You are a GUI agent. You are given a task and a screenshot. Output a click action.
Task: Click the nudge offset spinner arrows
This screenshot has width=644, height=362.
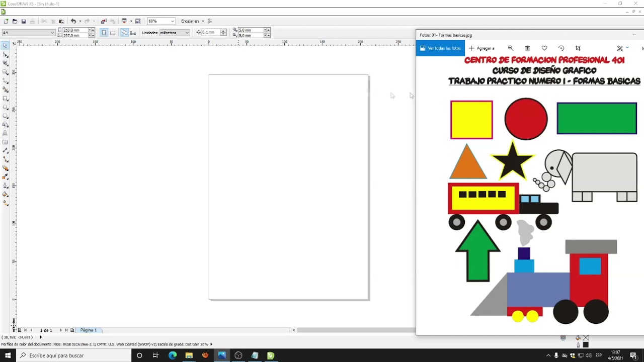point(224,32)
